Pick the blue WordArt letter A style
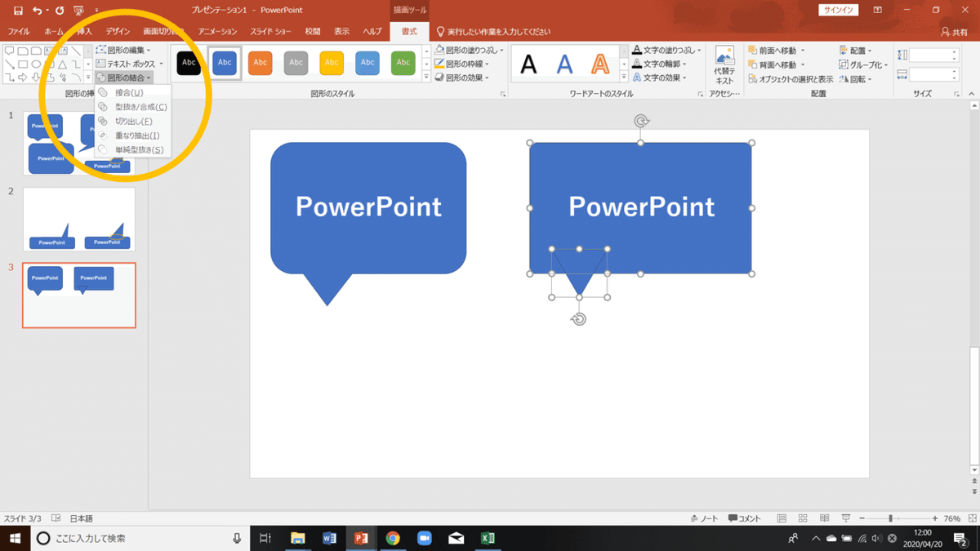Screen dimensions: 980x551 point(565,64)
